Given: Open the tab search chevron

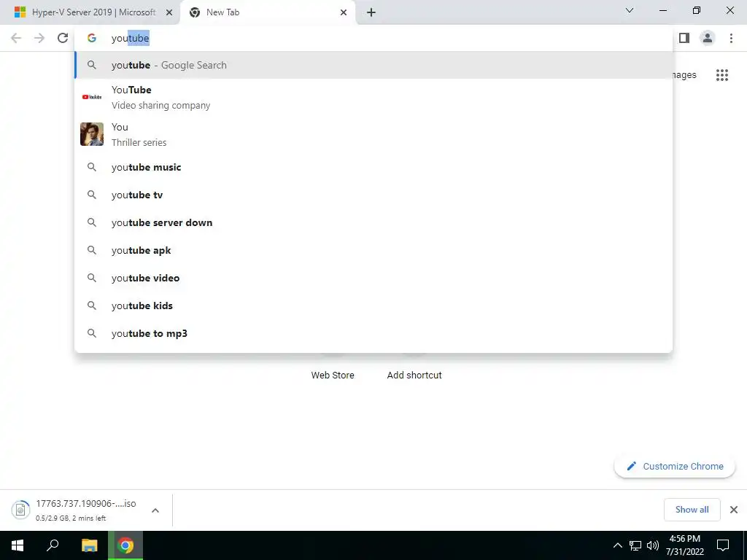Looking at the screenshot, I should [x=630, y=10].
